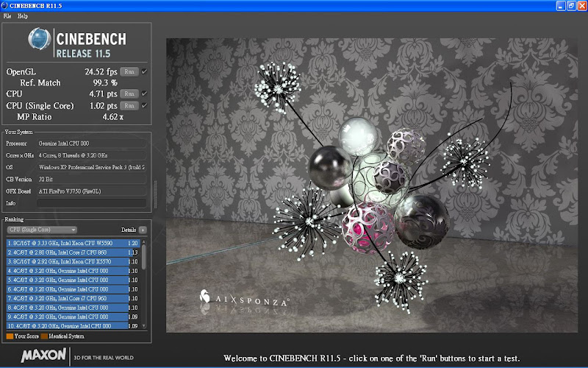The height and width of the screenshot is (368, 588).
Task: Run the OpenGL benchmark test
Action: pos(129,71)
